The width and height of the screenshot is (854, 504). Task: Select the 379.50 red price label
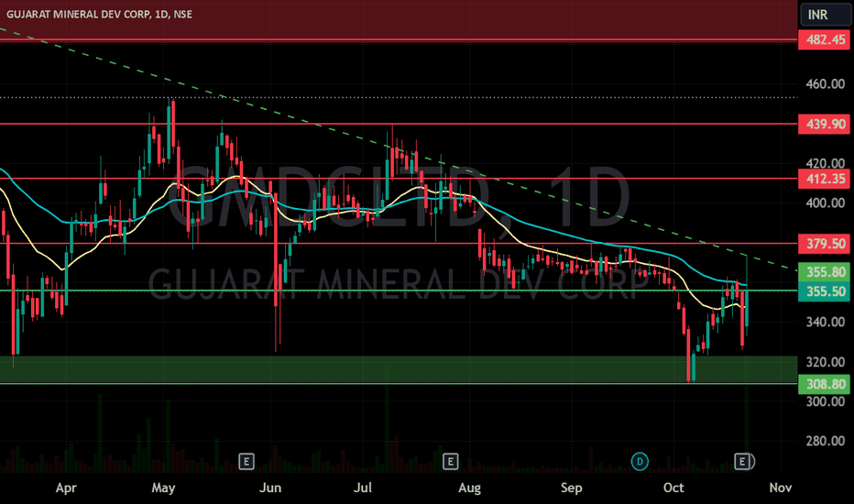pos(825,244)
